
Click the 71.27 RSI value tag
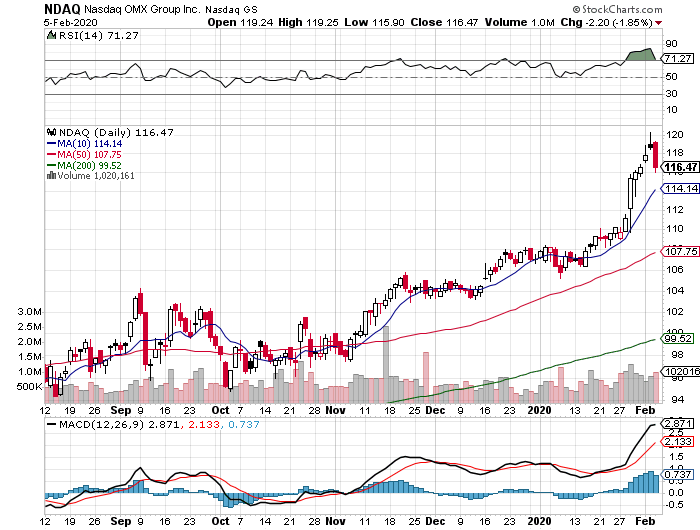(x=678, y=60)
